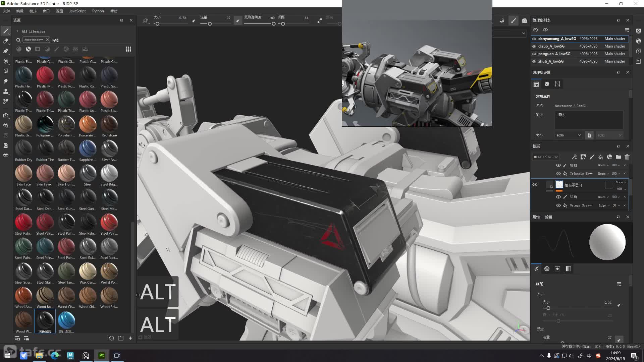This screenshot has width=644, height=362.
Task: Select the Smudge tool
Action: click(x=6, y=81)
